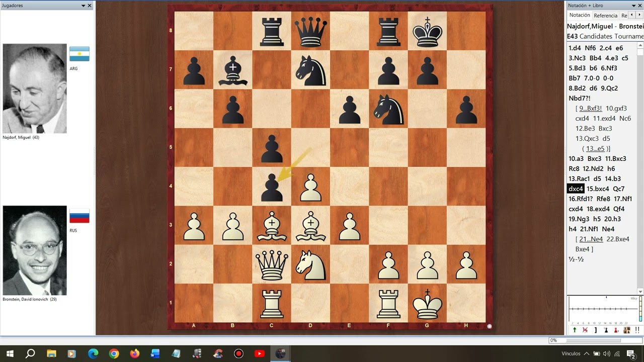Viewport: 644px width, 362px height.
Task: Click the closing bracket variation icon
Action: (596, 330)
